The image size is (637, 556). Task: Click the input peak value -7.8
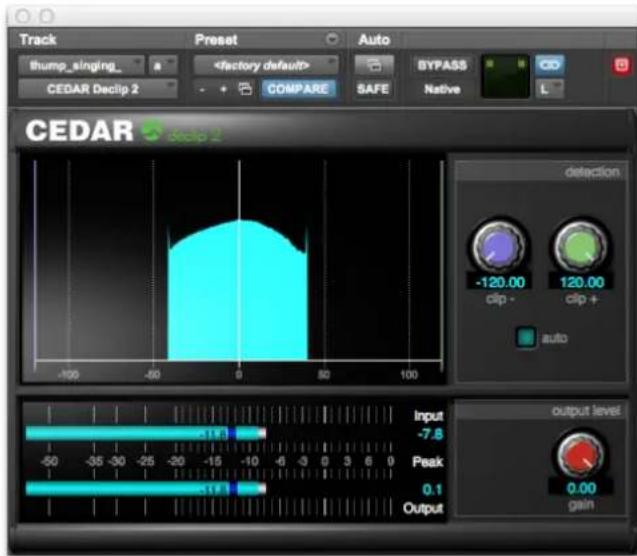pos(430,434)
